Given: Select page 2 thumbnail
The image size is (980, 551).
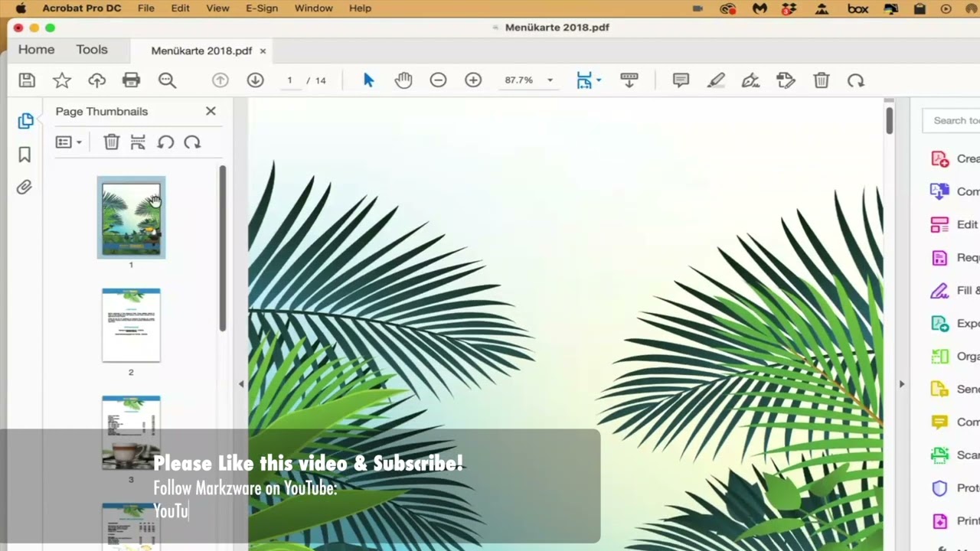Looking at the screenshot, I should (x=131, y=325).
